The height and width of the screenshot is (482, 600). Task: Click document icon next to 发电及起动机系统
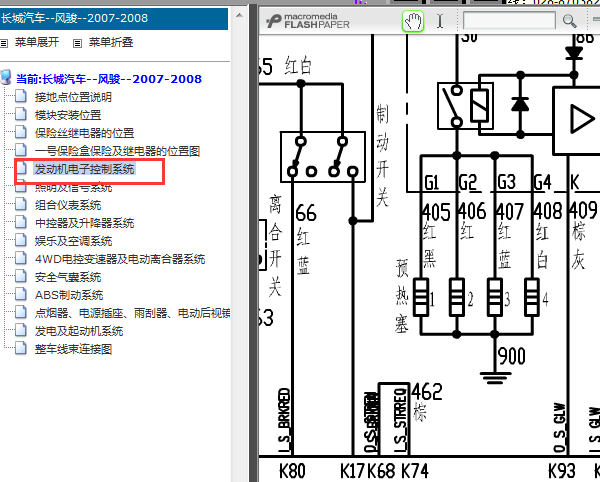[21, 330]
